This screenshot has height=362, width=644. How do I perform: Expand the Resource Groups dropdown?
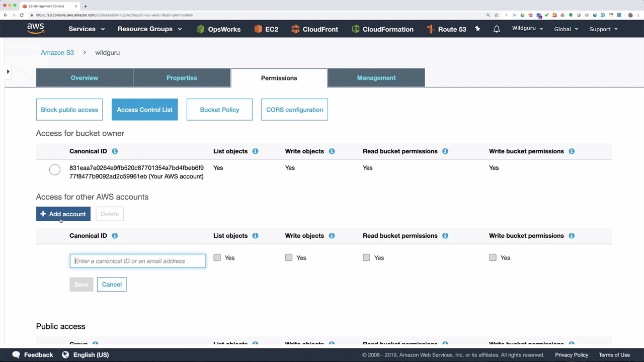coord(149,29)
